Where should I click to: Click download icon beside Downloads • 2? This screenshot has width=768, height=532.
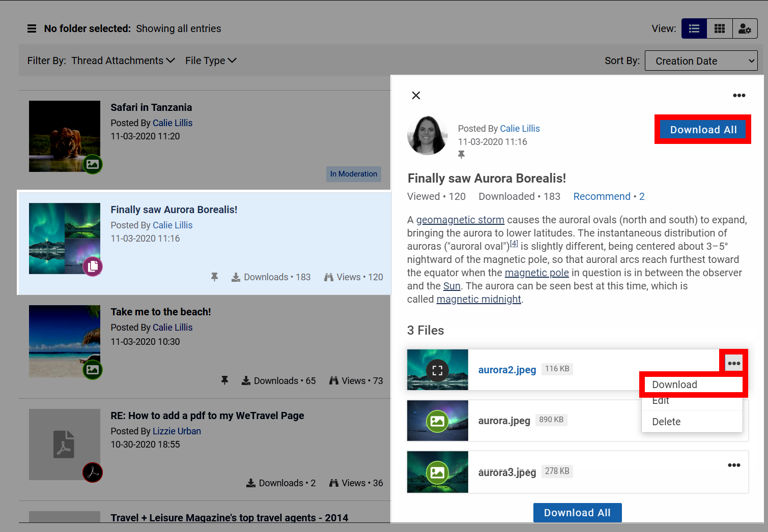(x=251, y=483)
